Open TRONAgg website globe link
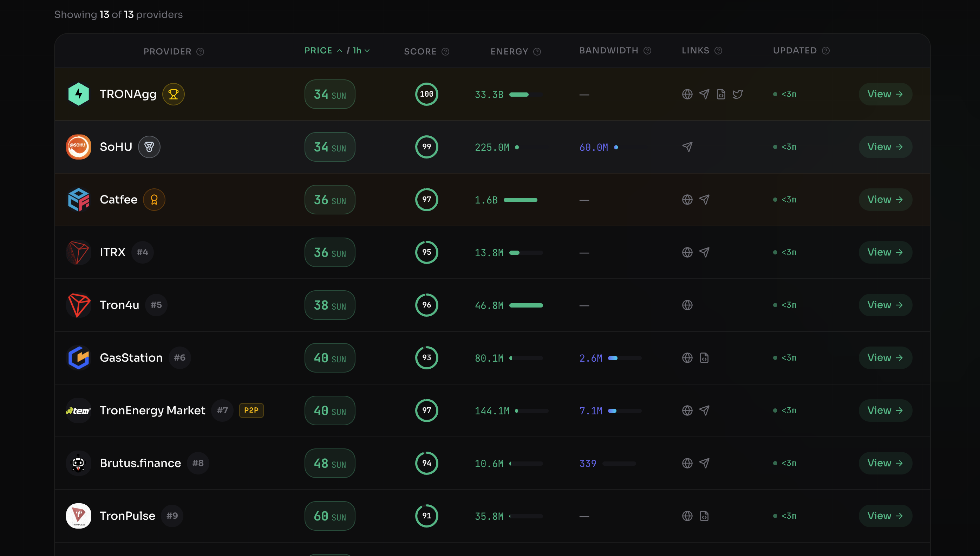 [x=687, y=94]
